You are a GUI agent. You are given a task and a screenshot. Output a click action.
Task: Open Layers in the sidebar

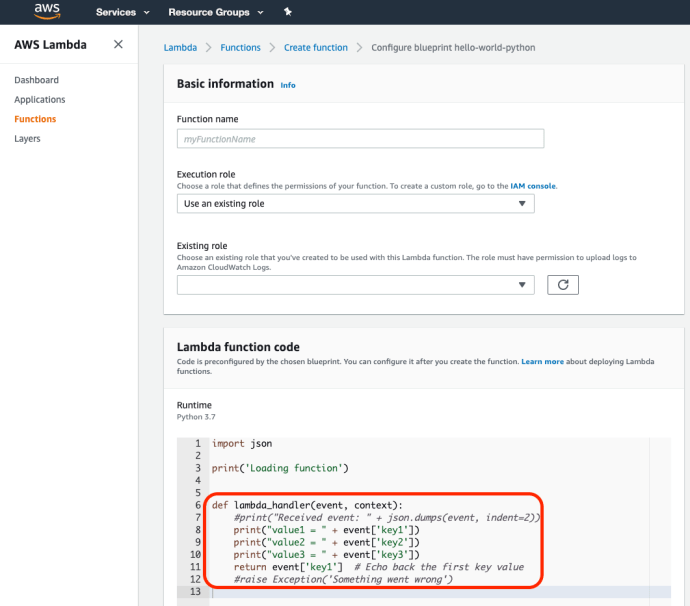[x=27, y=139]
